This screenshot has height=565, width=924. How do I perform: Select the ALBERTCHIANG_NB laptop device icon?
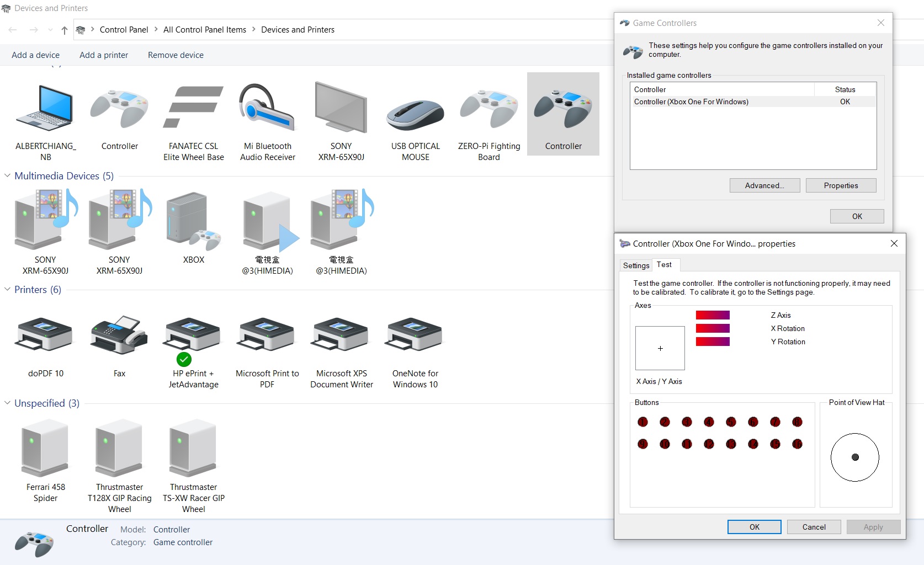click(45, 108)
